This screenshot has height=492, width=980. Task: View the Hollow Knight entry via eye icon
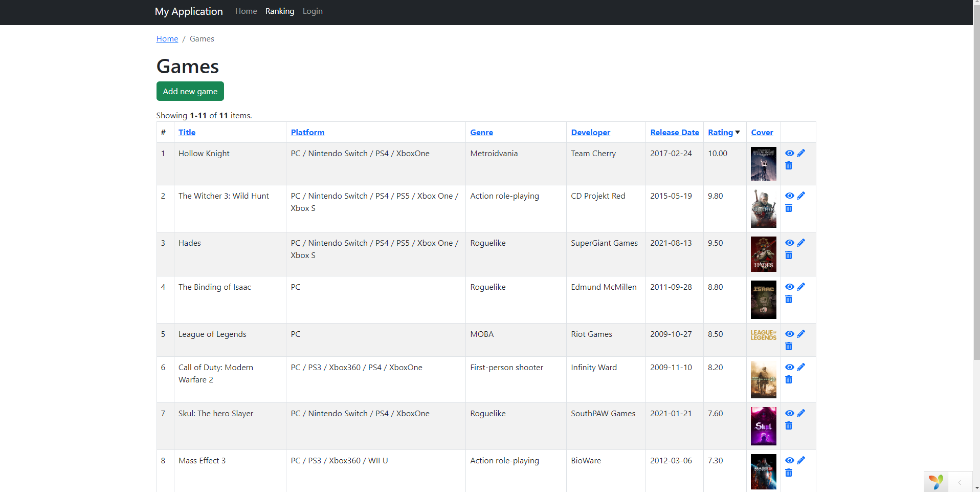(790, 153)
